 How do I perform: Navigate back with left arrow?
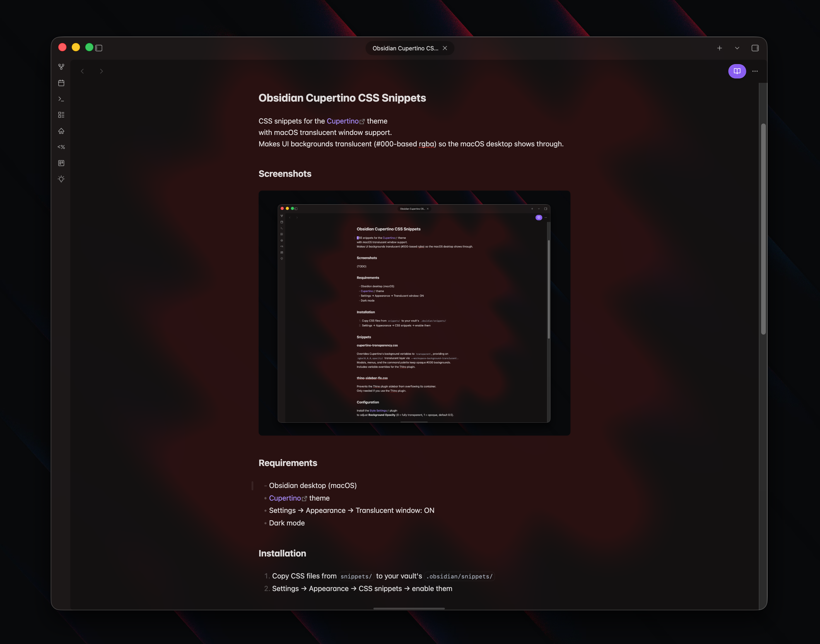click(82, 71)
